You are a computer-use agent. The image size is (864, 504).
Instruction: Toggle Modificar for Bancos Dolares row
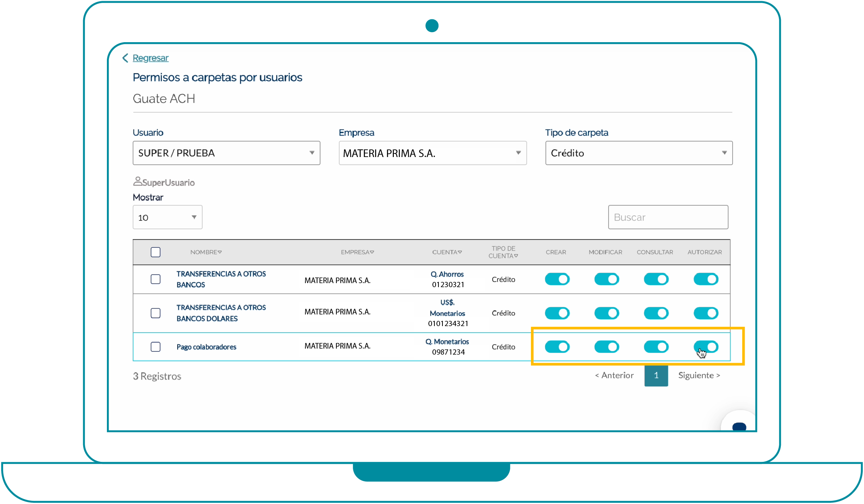pyautogui.click(x=606, y=313)
